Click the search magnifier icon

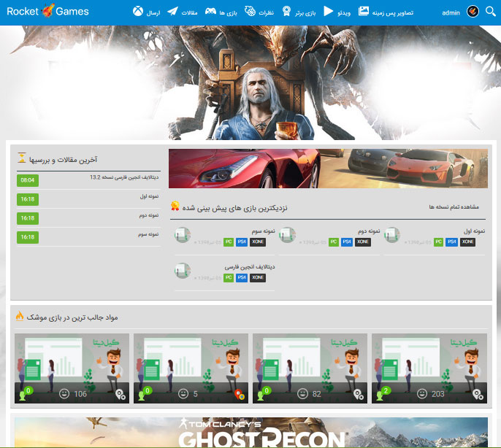coord(490,11)
